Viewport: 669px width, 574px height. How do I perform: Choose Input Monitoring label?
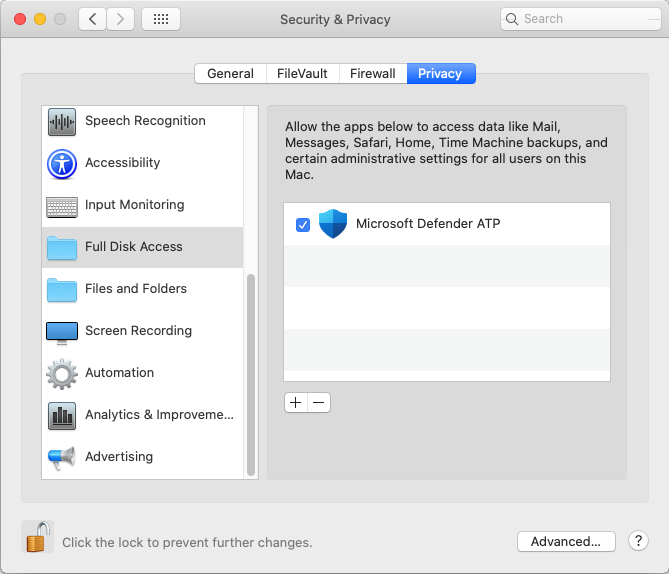tap(135, 205)
